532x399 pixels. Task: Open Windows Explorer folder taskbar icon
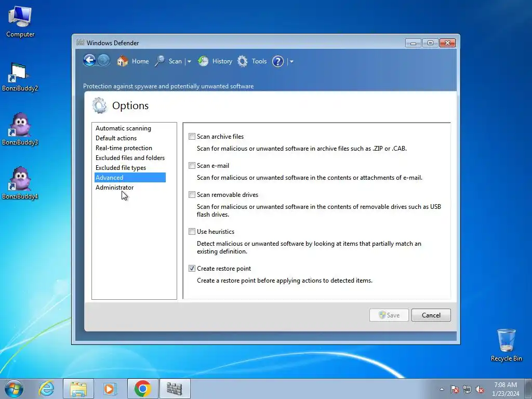tap(78, 389)
